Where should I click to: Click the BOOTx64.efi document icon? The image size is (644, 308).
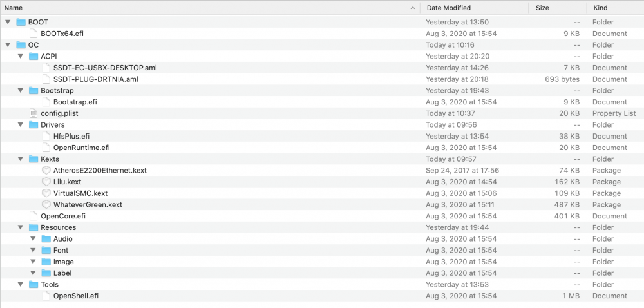pyautogui.click(x=33, y=34)
